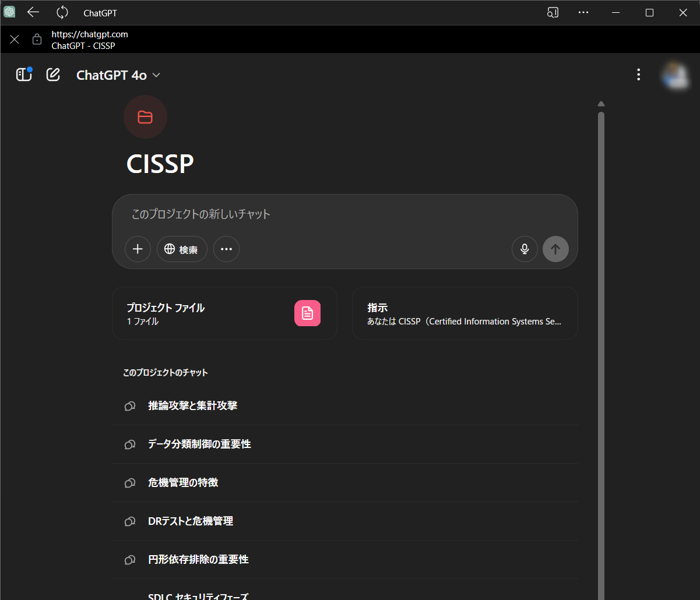700x600 pixels.
Task: Click the このプロジェクトのチャット section label
Action: pyautogui.click(x=166, y=373)
